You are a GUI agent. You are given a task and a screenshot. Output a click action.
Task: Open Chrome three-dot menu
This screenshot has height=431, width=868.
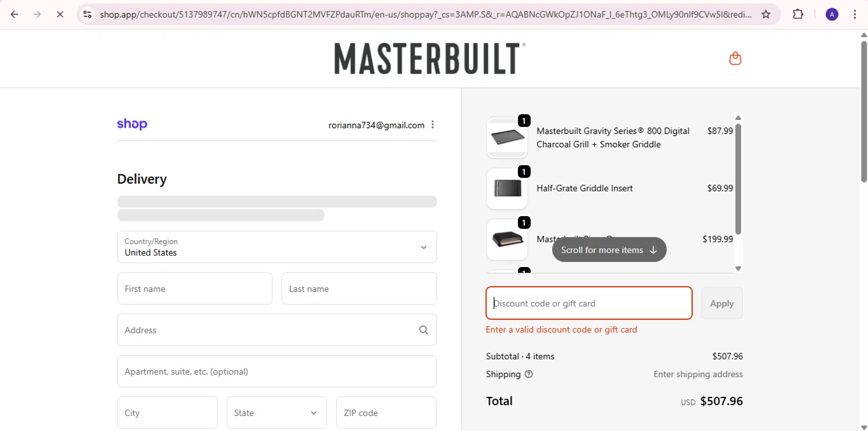pos(855,14)
